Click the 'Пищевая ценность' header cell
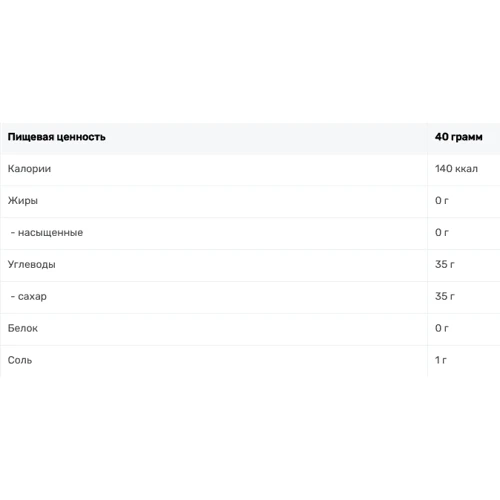Image resolution: width=500 pixels, height=500 pixels. (56, 137)
